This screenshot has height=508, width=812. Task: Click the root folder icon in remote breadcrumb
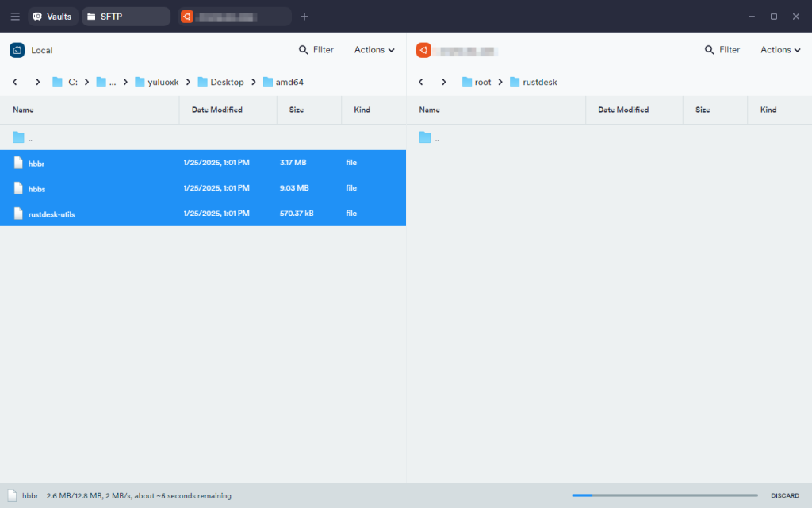(467, 82)
